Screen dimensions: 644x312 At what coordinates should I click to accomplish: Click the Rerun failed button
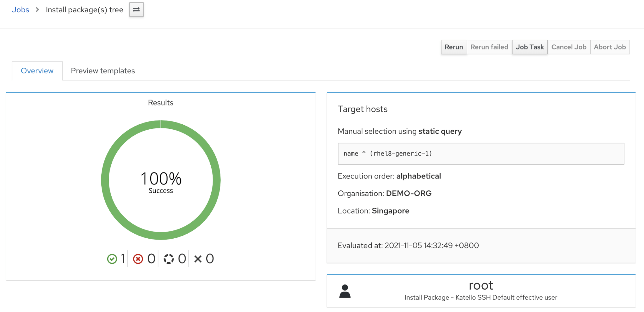coord(489,47)
